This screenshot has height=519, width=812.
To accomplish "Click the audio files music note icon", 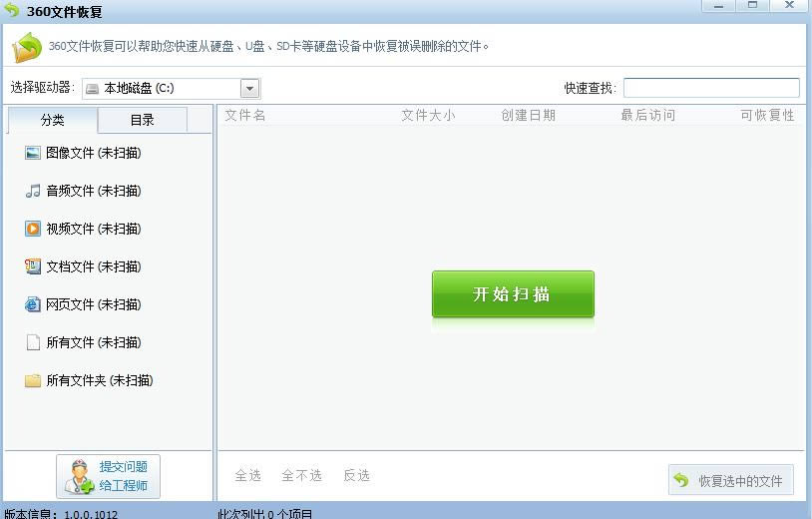I will coord(33,191).
